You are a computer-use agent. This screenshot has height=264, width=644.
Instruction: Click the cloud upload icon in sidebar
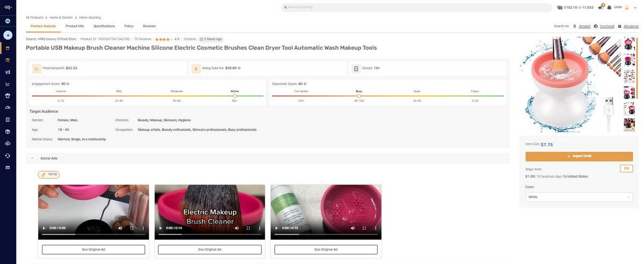[x=8, y=143]
